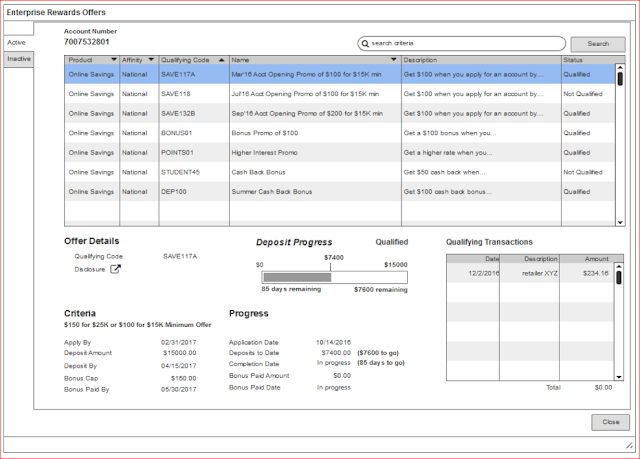Click the Description column header

(482, 60)
